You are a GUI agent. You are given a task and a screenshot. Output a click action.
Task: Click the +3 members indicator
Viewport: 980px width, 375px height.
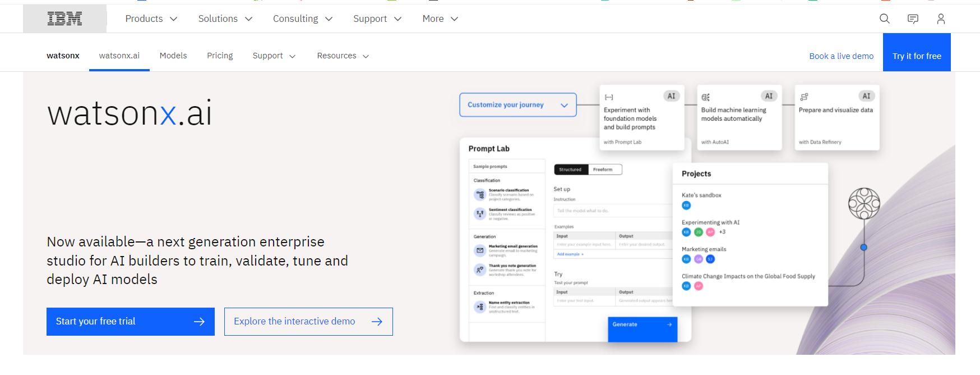722,232
